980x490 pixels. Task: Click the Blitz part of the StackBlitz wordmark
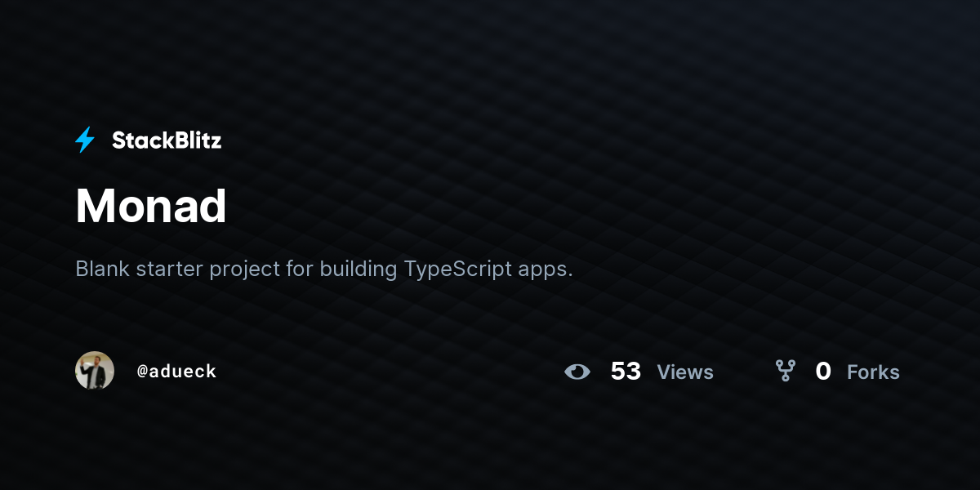[x=196, y=140]
